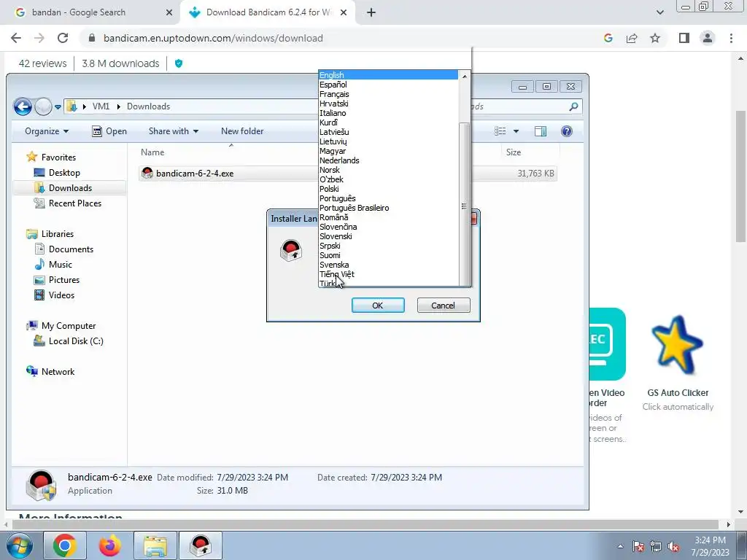Open Chrome three-dot menu
This screenshot has width=747, height=560.
point(731,38)
